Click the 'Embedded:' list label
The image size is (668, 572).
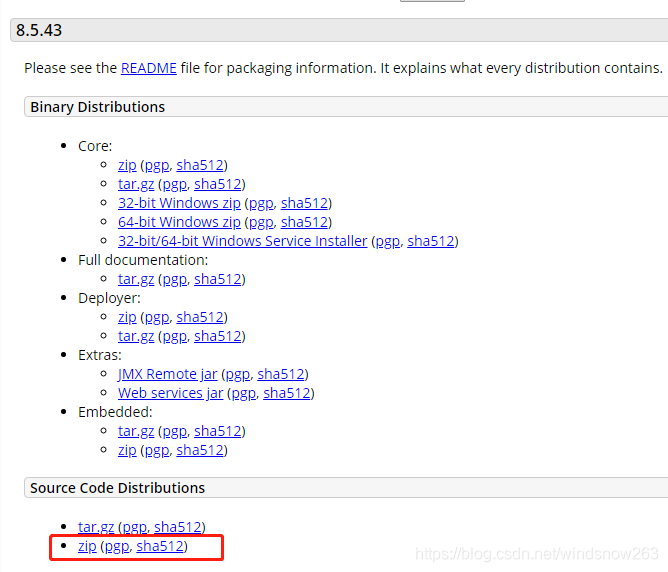click(x=115, y=412)
